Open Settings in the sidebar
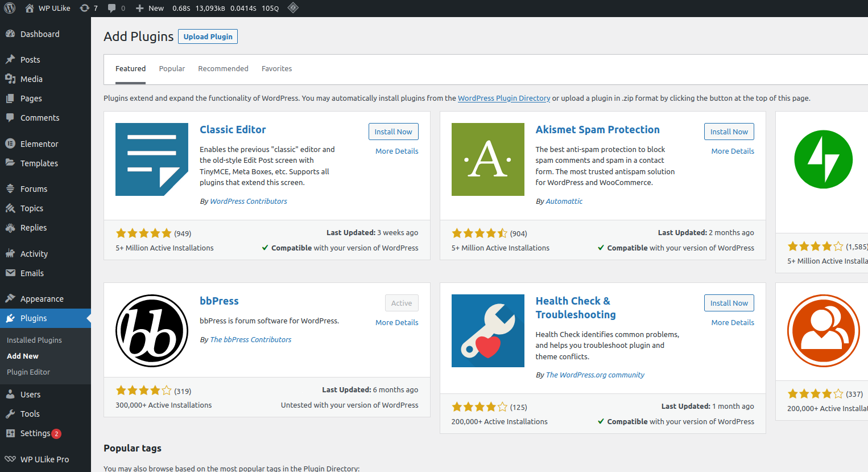868x472 pixels. [46, 433]
